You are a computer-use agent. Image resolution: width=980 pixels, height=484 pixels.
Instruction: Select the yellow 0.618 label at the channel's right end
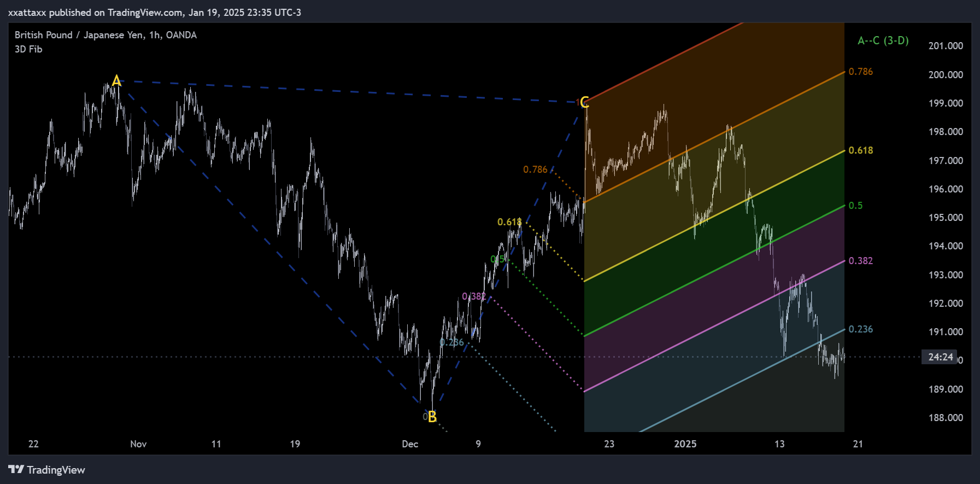click(x=861, y=150)
